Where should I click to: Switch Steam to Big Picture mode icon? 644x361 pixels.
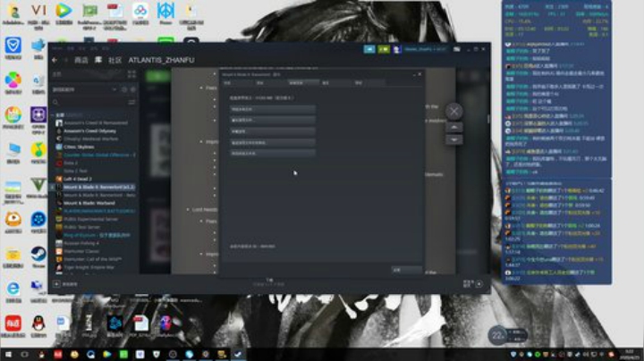pyautogui.click(x=457, y=49)
